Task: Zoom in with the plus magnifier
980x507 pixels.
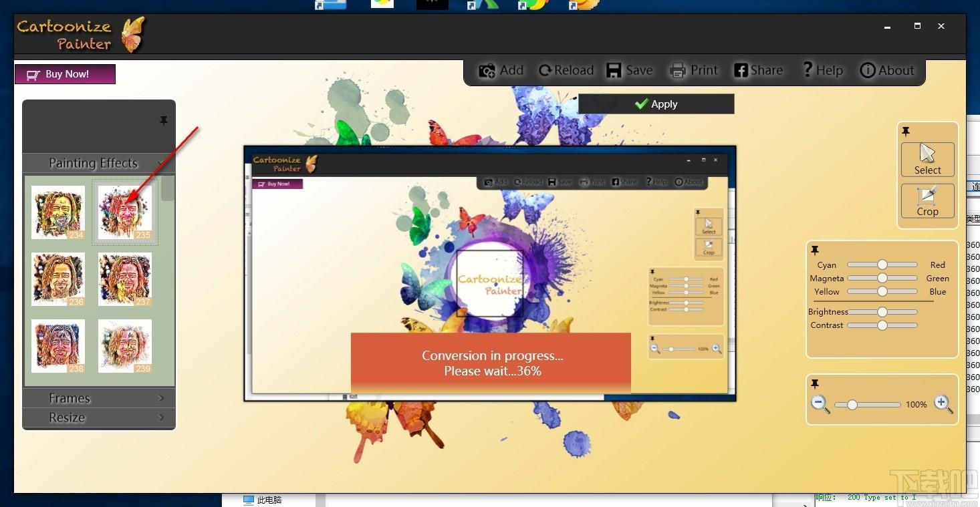Action: coord(943,404)
